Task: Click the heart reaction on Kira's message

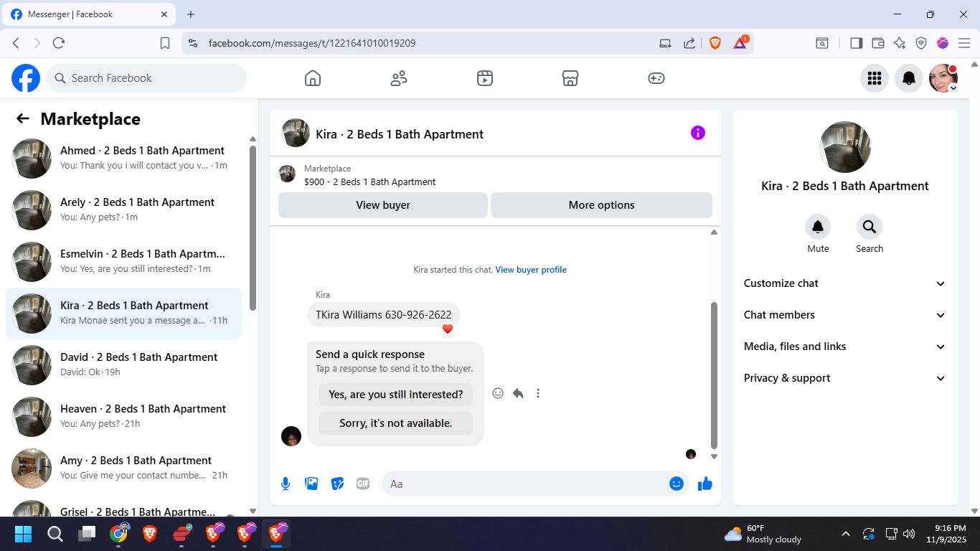Action: [448, 329]
